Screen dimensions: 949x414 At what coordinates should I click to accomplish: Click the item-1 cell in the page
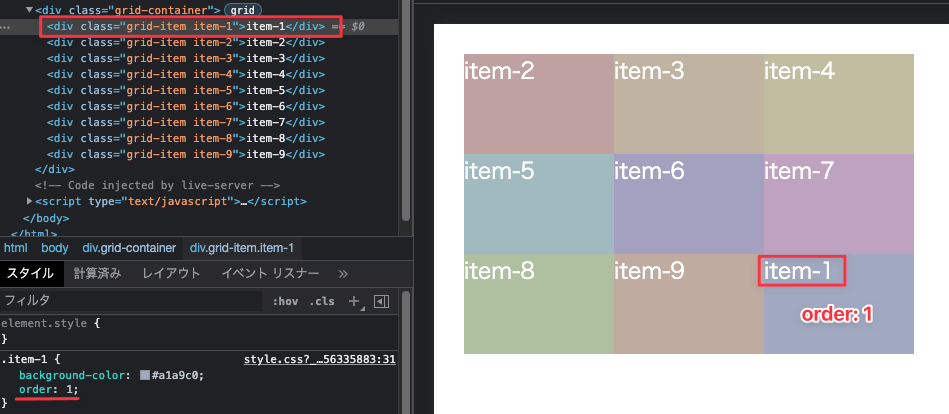coord(839,303)
